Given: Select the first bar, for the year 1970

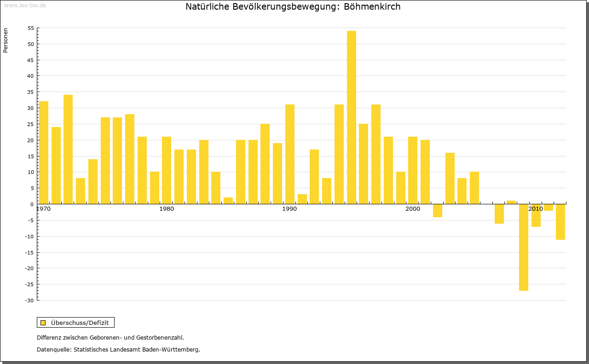Looking at the screenshot, I should pyautogui.click(x=44, y=152).
